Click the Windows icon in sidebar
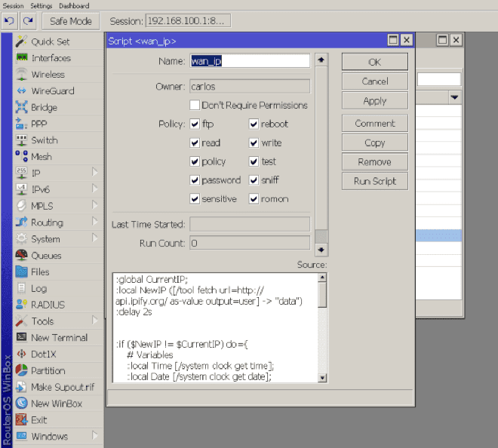Screen dimensions: 498x448 pyautogui.click(x=22, y=436)
